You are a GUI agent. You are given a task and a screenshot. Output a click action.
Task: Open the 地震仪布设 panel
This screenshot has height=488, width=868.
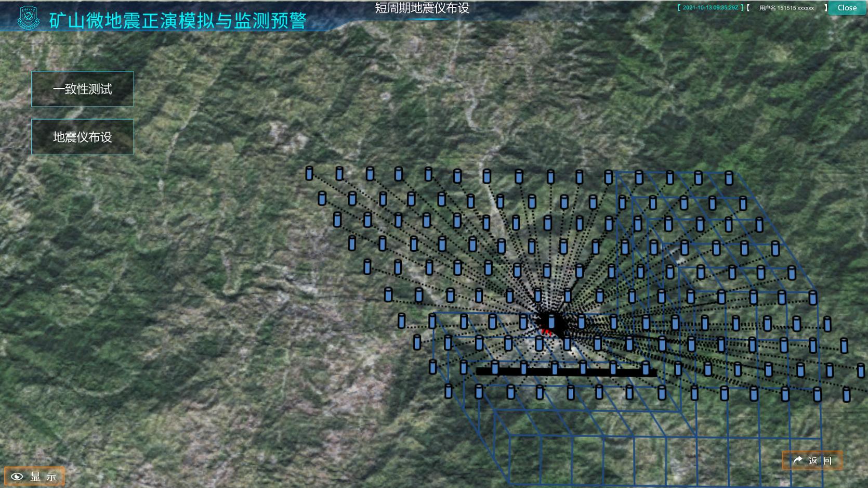[x=82, y=137]
